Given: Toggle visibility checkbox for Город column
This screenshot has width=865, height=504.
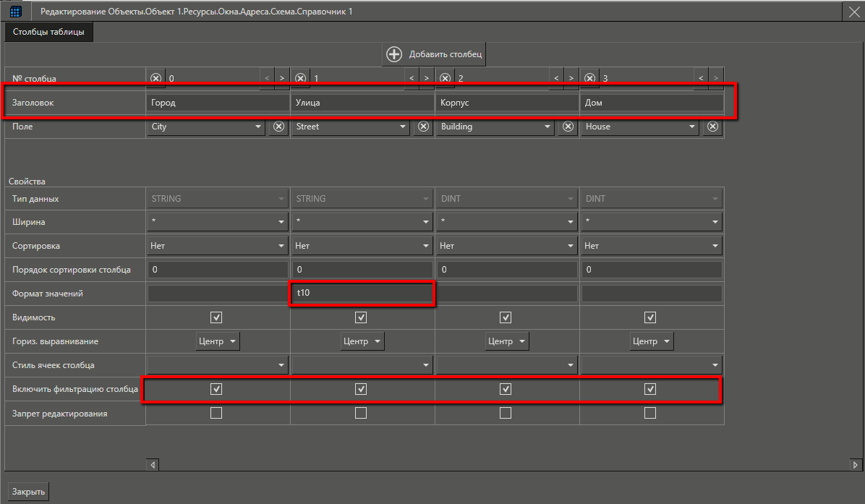Looking at the screenshot, I should pyautogui.click(x=216, y=317).
